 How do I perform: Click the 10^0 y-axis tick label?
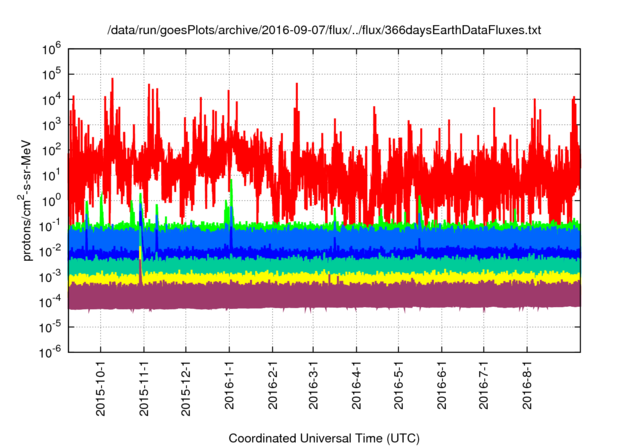pyautogui.click(x=51, y=201)
